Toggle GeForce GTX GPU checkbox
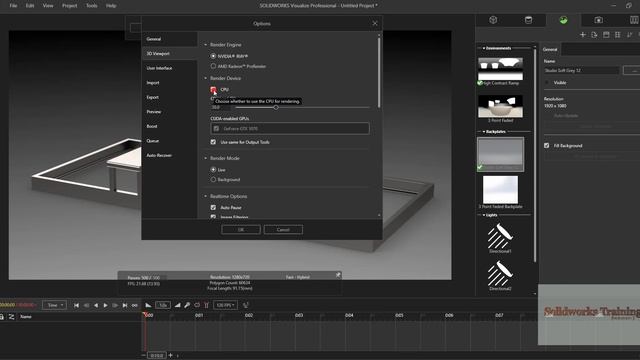This screenshot has width=640, height=360. [216, 129]
